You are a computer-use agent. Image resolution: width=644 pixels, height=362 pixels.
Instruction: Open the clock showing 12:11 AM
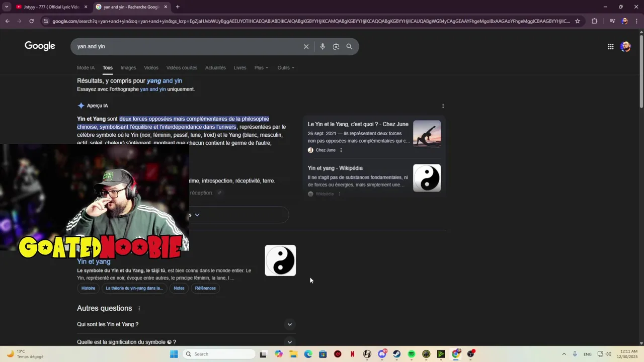[628, 354]
